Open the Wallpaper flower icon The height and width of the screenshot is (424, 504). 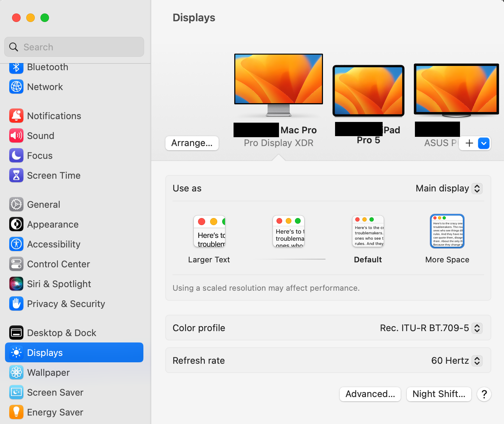point(16,373)
